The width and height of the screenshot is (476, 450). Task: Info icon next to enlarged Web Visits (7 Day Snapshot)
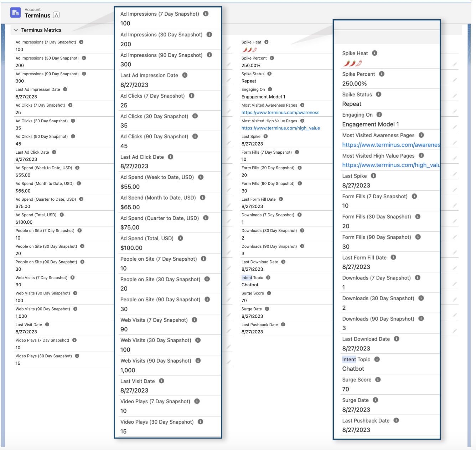pyautogui.click(x=195, y=320)
